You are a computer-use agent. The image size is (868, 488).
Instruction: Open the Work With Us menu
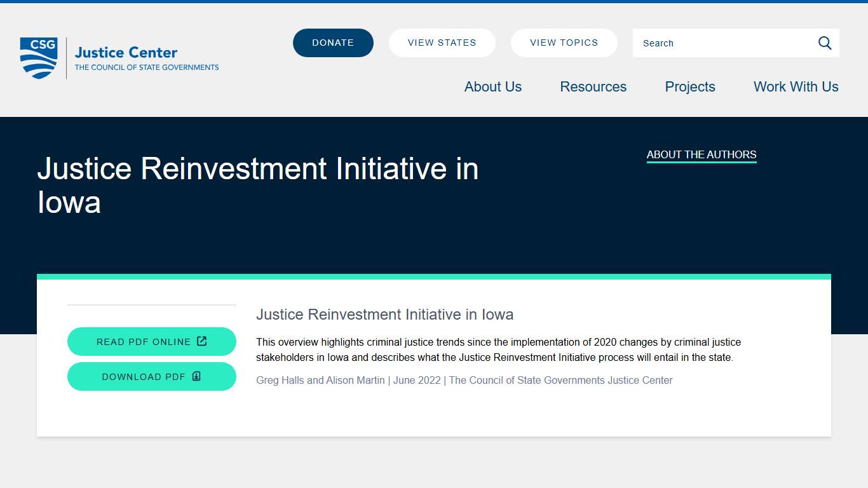(x=796, y=87)
